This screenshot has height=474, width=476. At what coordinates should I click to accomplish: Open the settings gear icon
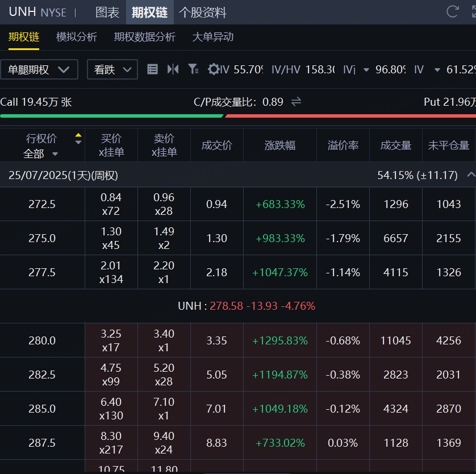214,69
